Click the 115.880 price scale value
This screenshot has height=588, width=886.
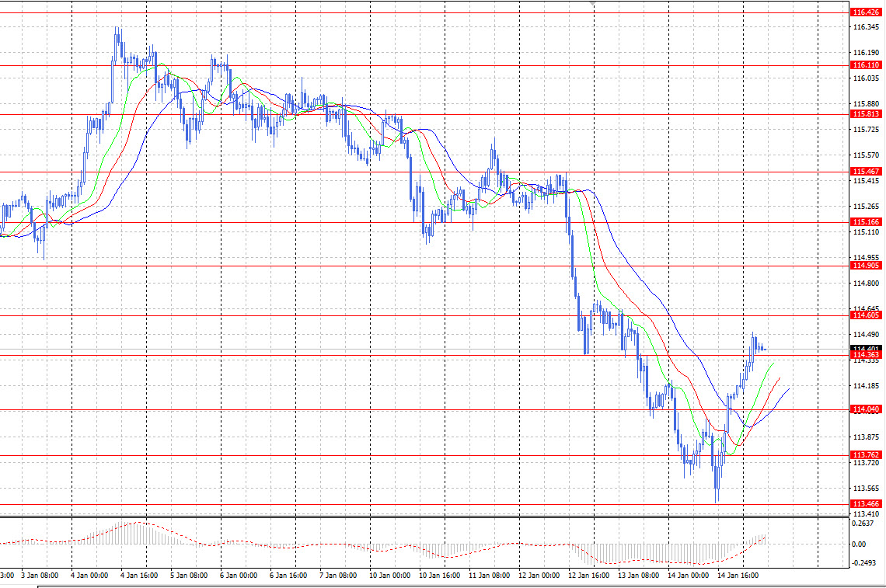click(866, 104)
